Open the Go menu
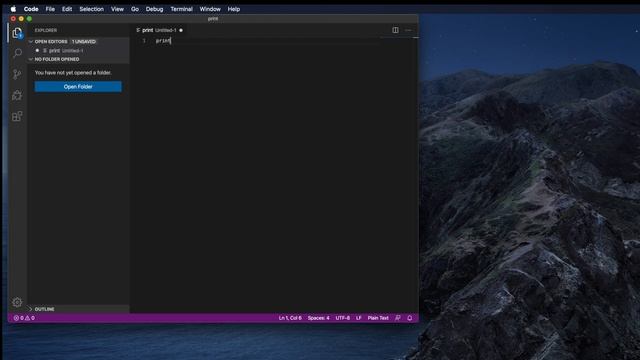The width and height of the screenshot is (640, 360). [x=135, y=9]
